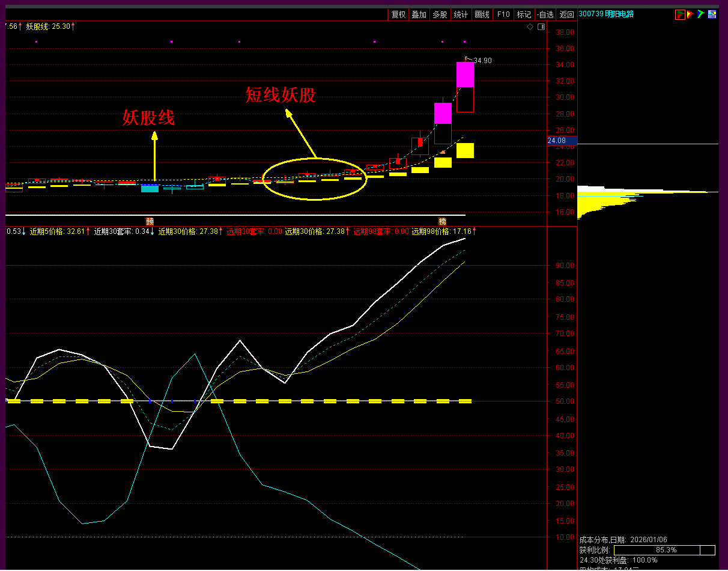Click the red framed list icon

[x=680, y=14]
